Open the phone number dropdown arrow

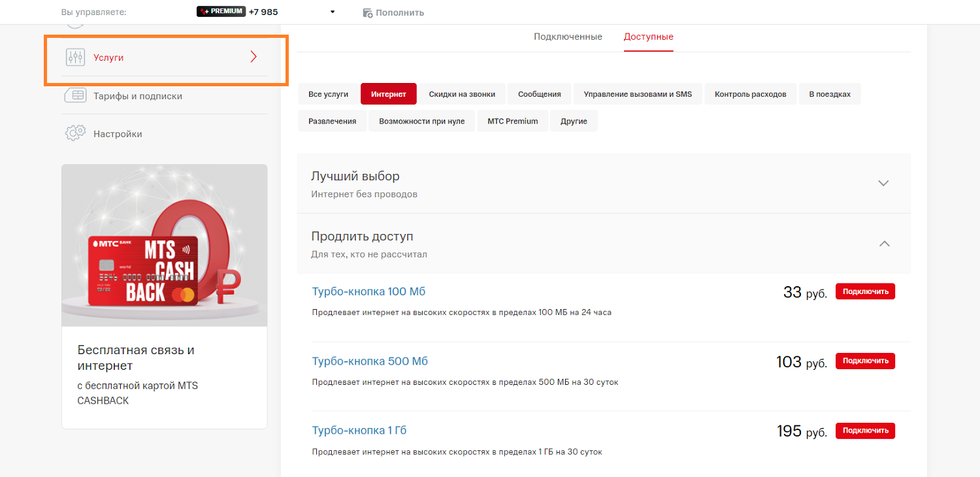(x=333, y=12)
